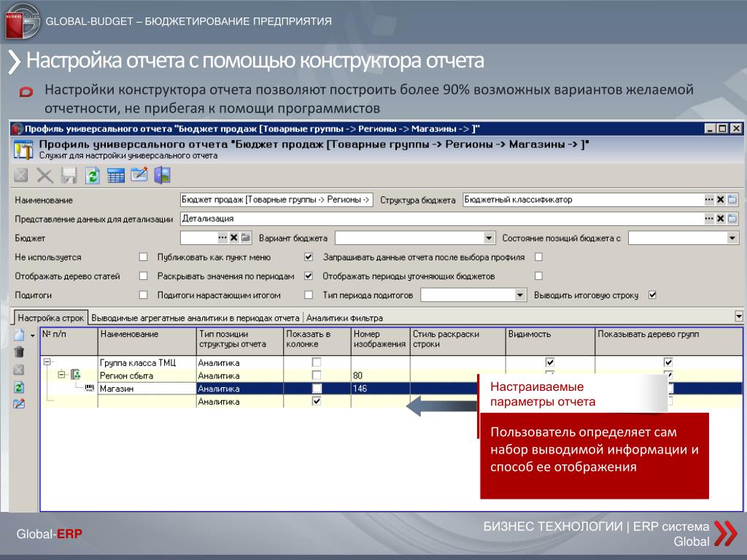Uncheck Показать в колонке in last empty-name row
Viewport: 747px width, 560px height.
coord(317,402)
